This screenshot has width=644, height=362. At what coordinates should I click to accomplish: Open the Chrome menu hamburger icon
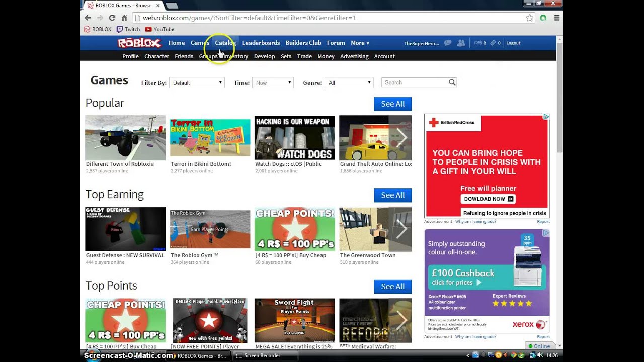click(x=557, y=18)
